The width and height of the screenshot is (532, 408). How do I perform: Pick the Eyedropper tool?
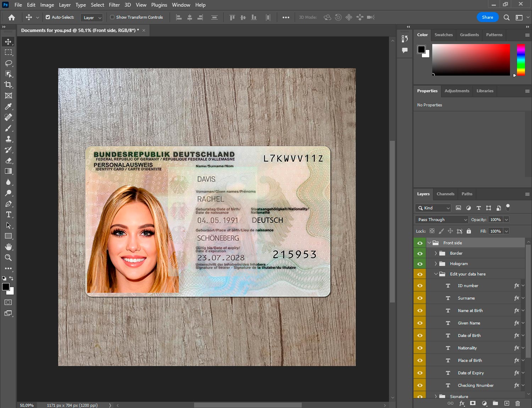point(9,106)
